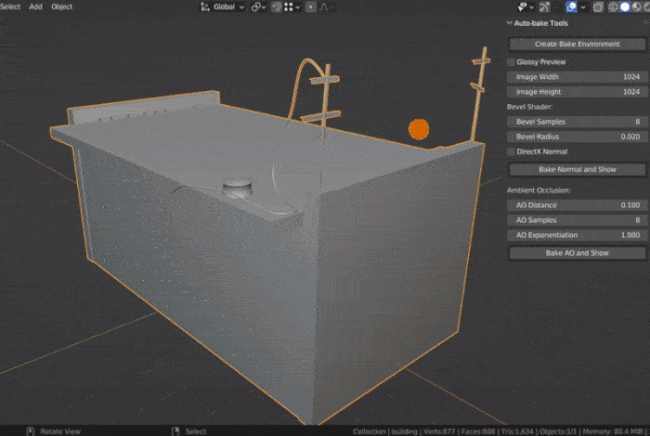
Task: Click Create Bake Environment button
Action: pos(577,44)
